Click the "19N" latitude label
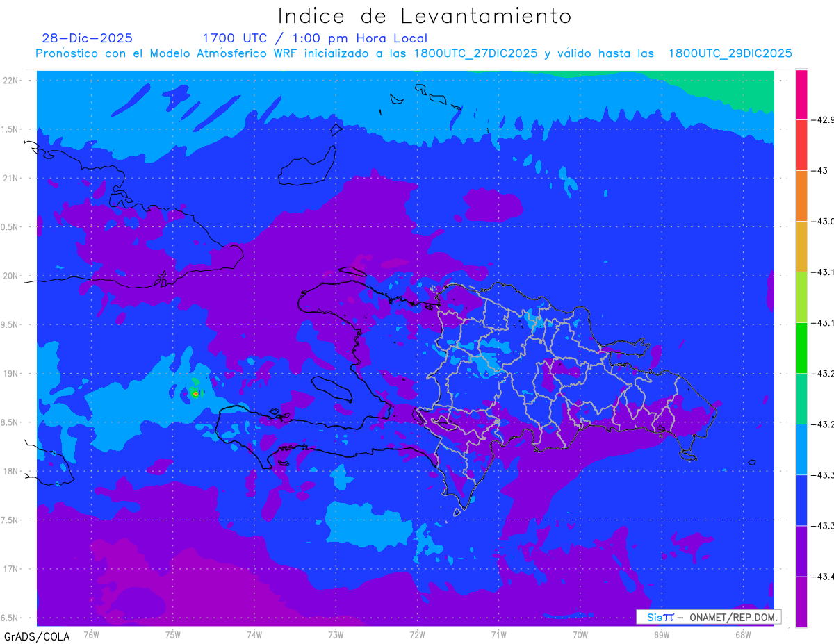This screenshot has width=834, height=644. tap(12, 374)
